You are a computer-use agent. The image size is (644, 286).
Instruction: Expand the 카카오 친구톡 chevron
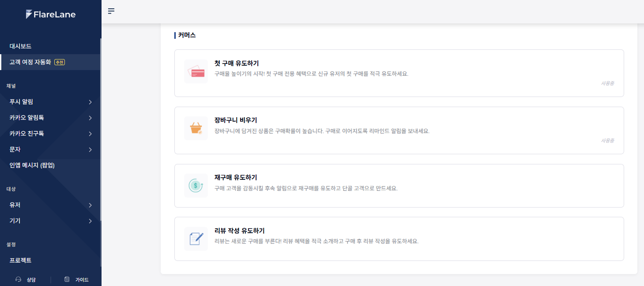click(90, 134)
